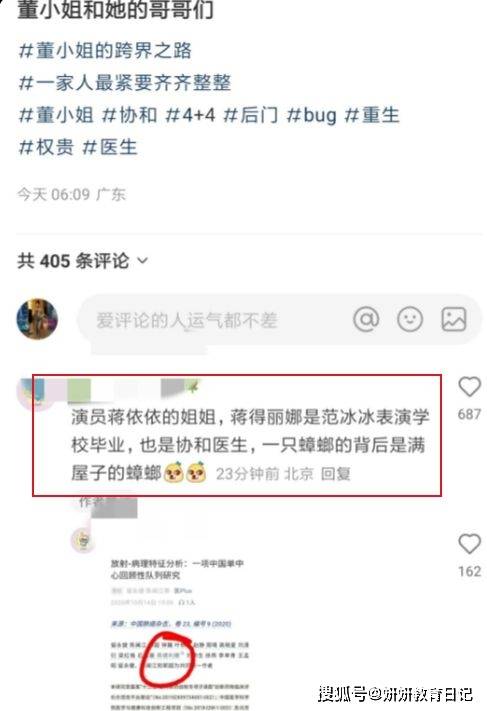
Task: Click the comment input field
Action: click(x=278, y=320)
